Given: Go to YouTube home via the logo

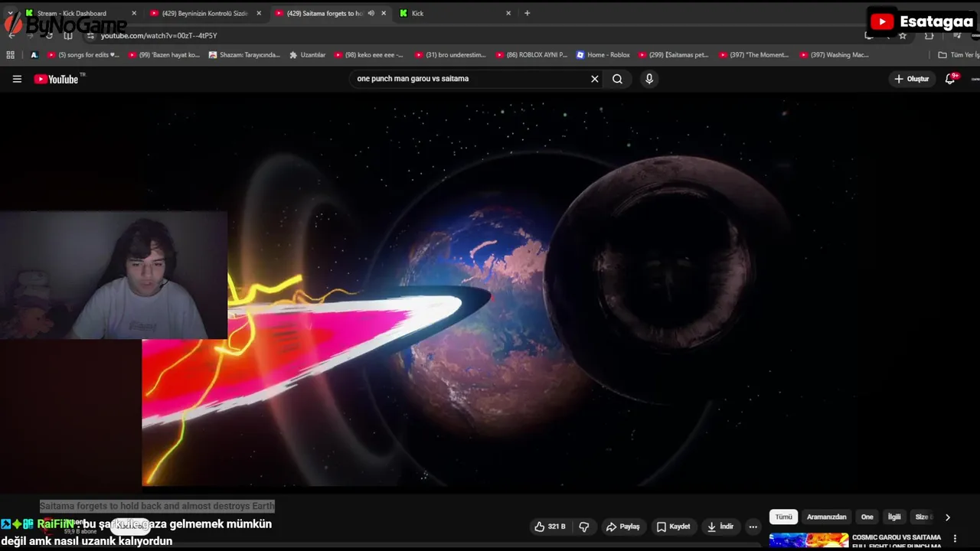Looking at the screenshot, I should 56,79.
